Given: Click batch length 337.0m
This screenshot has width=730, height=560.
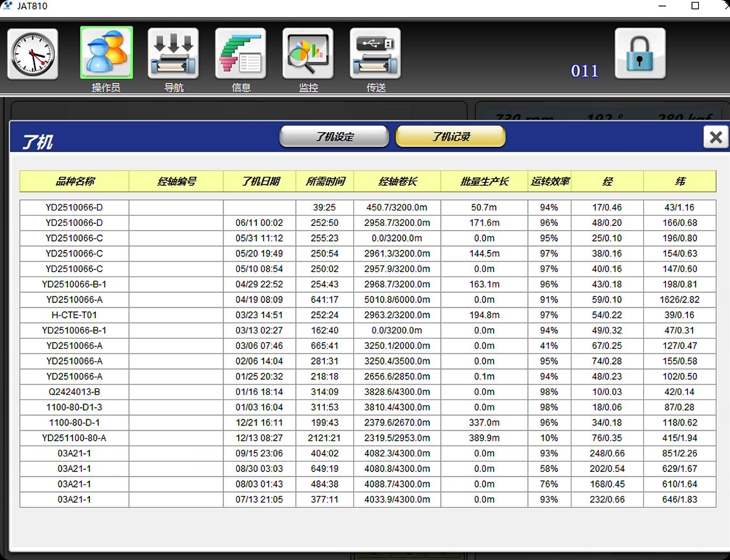Looking at the screenshot, I should point(484,423).
